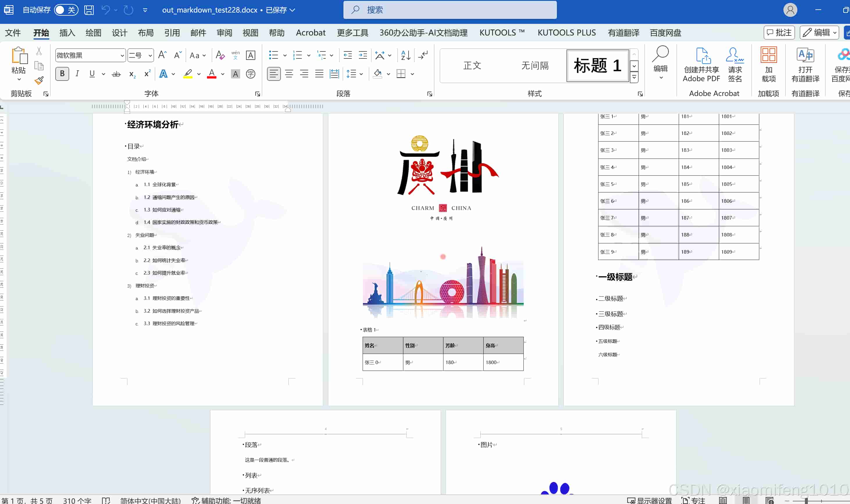Click the character shading icon

(x=235, y=74)
